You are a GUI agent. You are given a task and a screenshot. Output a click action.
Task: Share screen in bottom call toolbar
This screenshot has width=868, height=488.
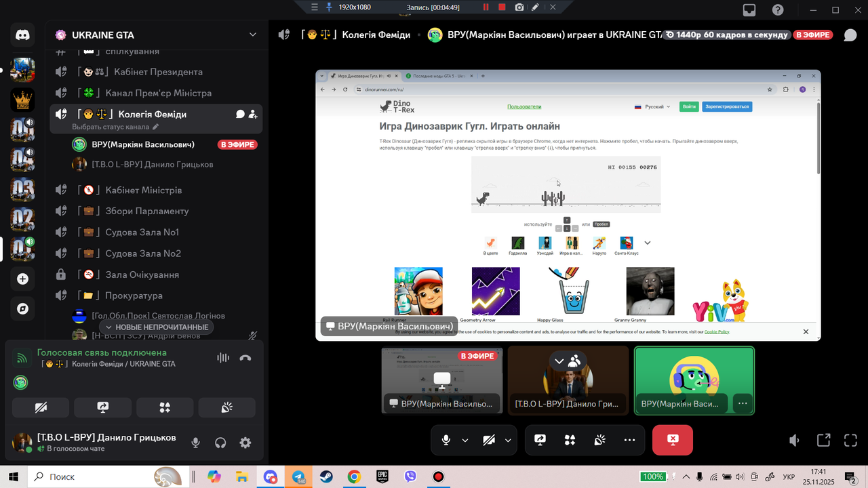click(540, 440)
